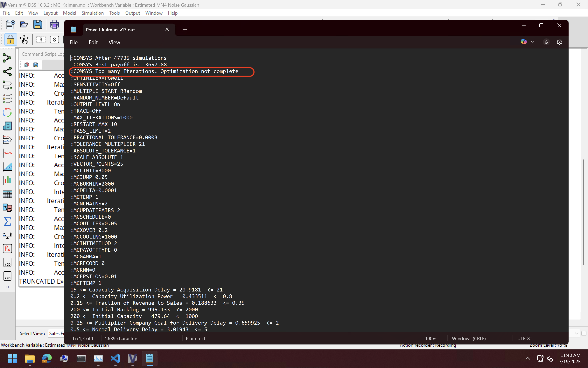
Task: Open Vensim Model menu
Action: [x=69, y=13]
